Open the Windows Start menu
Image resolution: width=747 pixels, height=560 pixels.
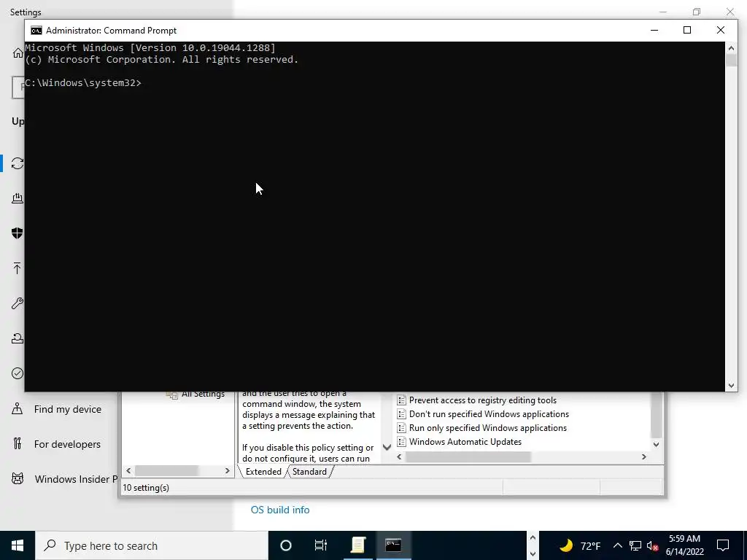coord(18,545)
